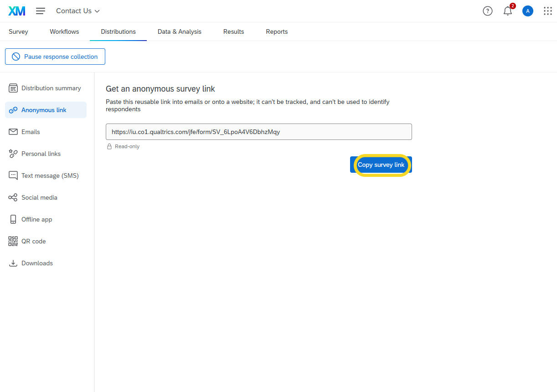
Task: Open the Offline app section
Action: (36, 219)
